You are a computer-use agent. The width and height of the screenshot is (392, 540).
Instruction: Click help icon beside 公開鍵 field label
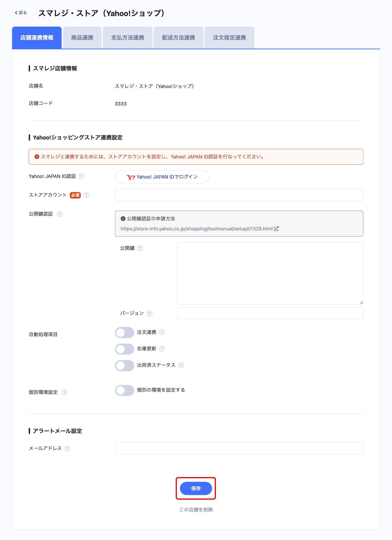140,248
